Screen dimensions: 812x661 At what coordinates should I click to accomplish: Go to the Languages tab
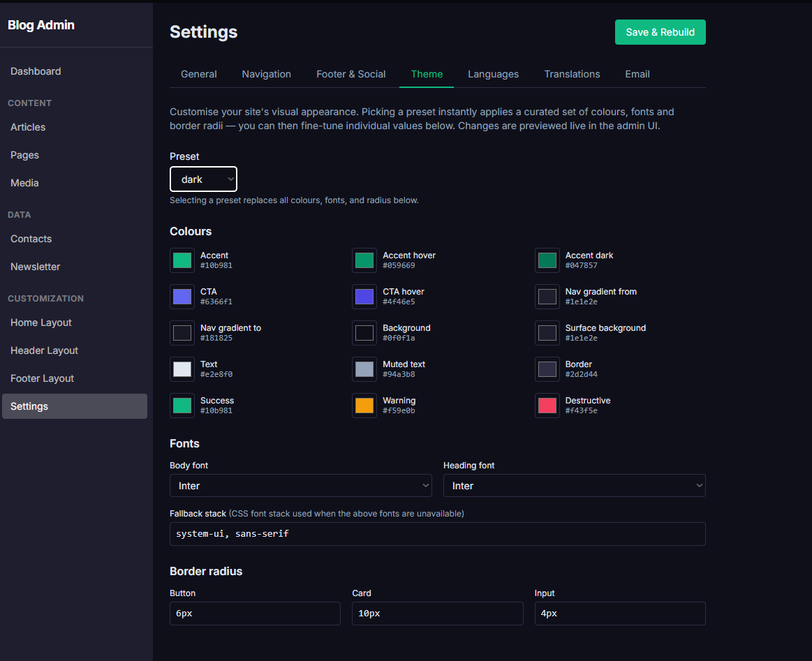pyautogui.click(x=493, y=74)
